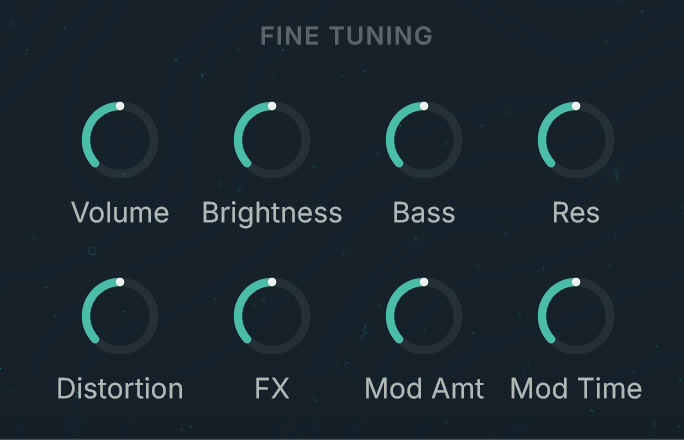This screenshot has height=440, width=684.
Task: Select the Mod Amt knob
Action: point(424,318)
